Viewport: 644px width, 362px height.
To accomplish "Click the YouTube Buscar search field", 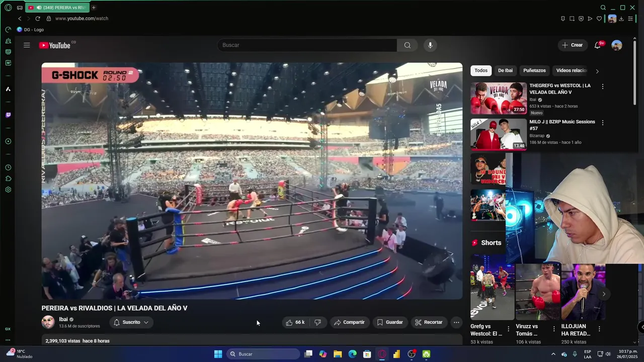I will (307, 45).
